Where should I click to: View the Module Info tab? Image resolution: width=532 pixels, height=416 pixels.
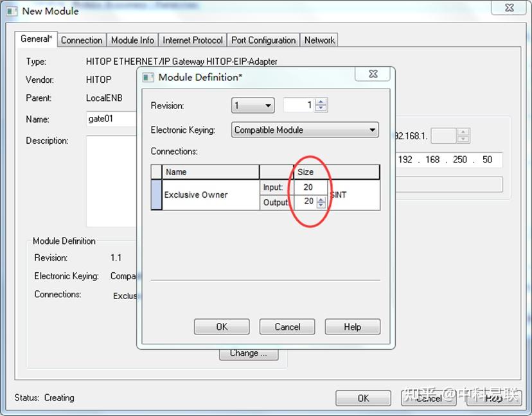[x=132, y=39]
